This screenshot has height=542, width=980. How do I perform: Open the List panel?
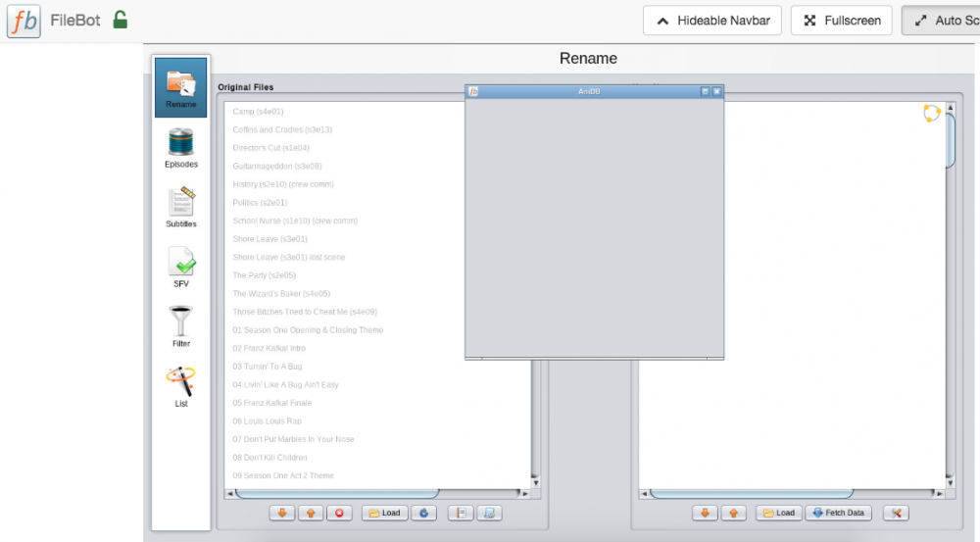coord(180,386)
